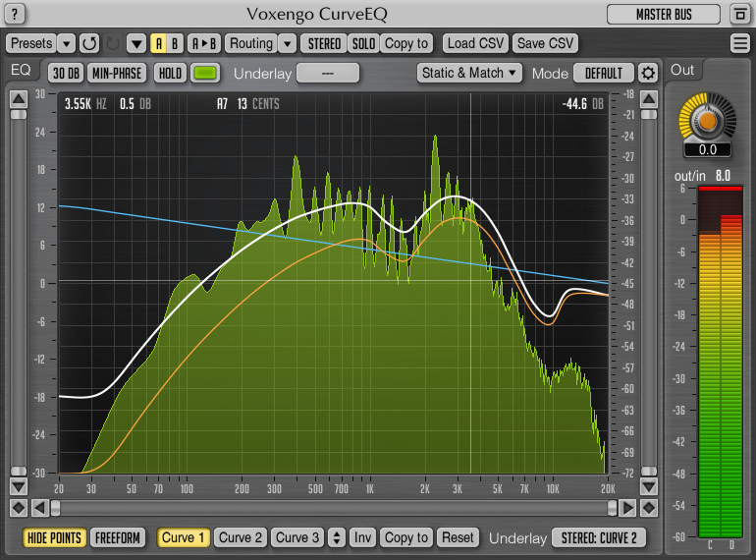Click the output gain knob
The width and height of the screenshot is (756, 560).
point(706,121)
